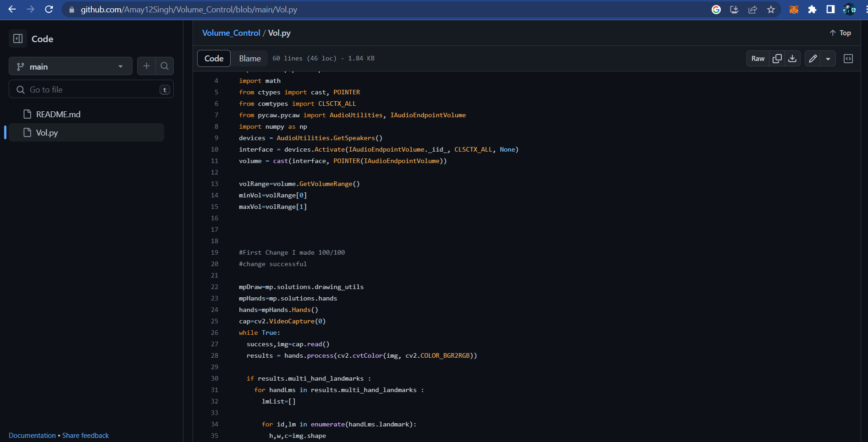Select Vol.py in the file tree
The height and width of the screenshot is (442, 868).
(87, 132)
